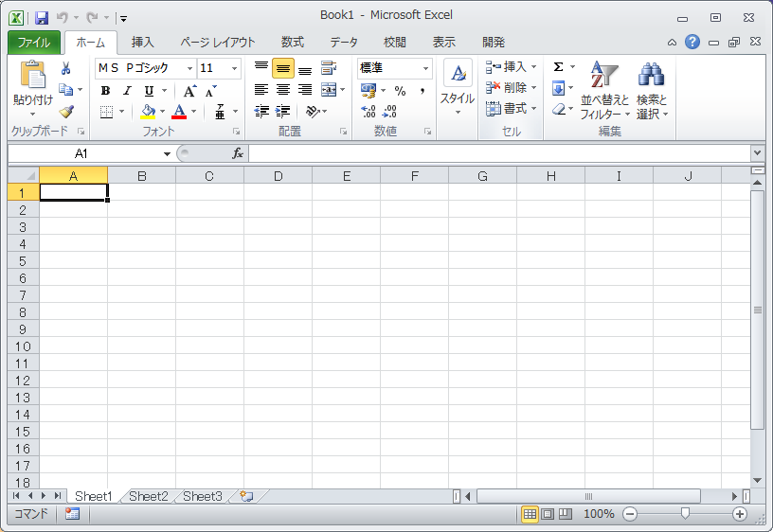Open the ファイル tab
773x532 pixels.
33,43
